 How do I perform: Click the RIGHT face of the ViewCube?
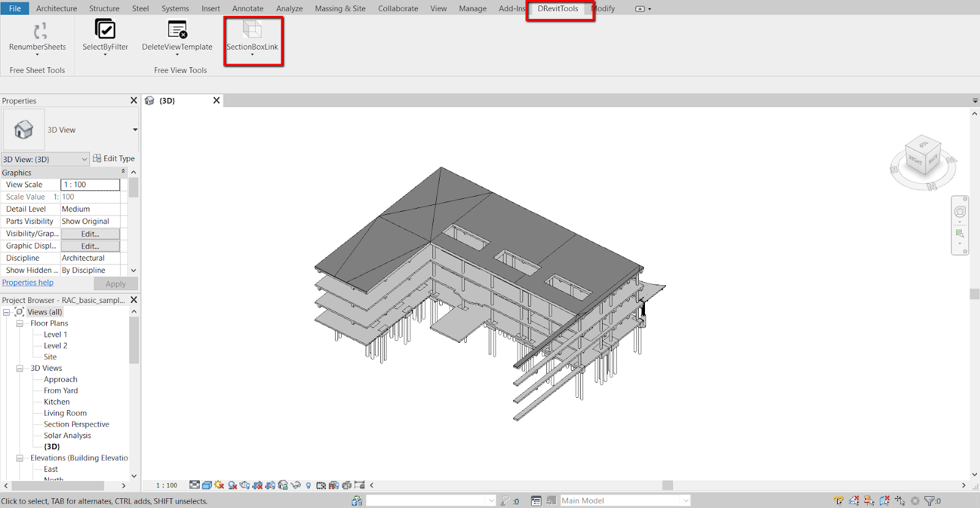tap(915, 160)
